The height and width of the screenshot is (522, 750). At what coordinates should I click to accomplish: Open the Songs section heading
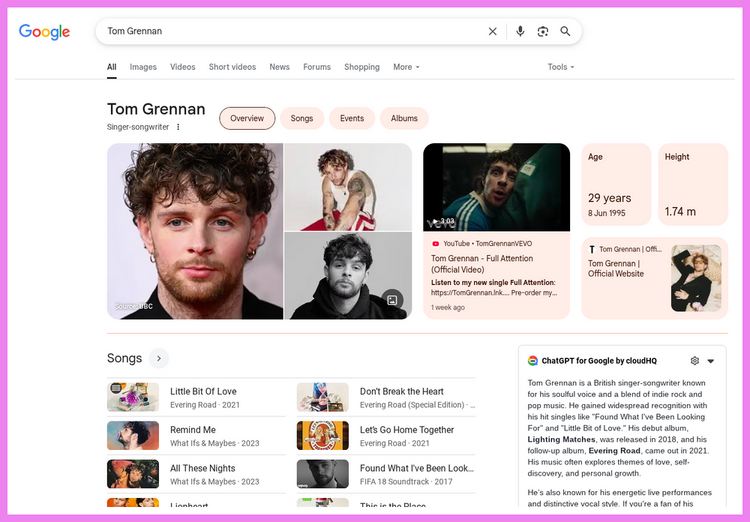tap(124, 358)
